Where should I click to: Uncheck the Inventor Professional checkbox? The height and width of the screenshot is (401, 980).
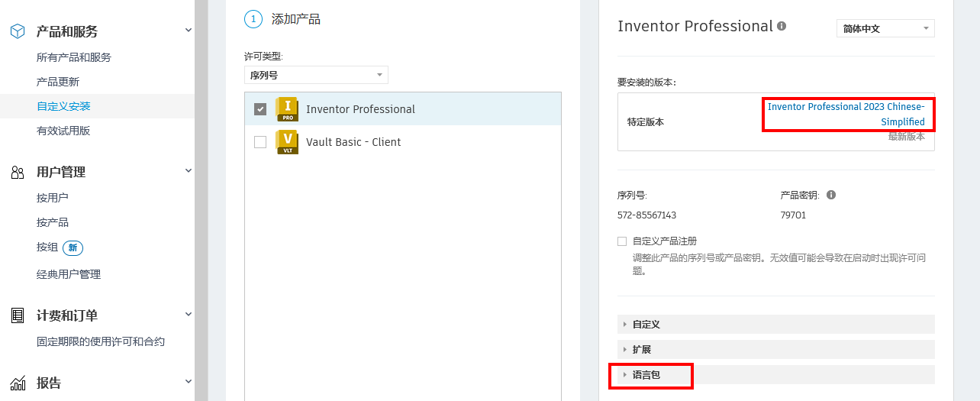tap(260, 109)
